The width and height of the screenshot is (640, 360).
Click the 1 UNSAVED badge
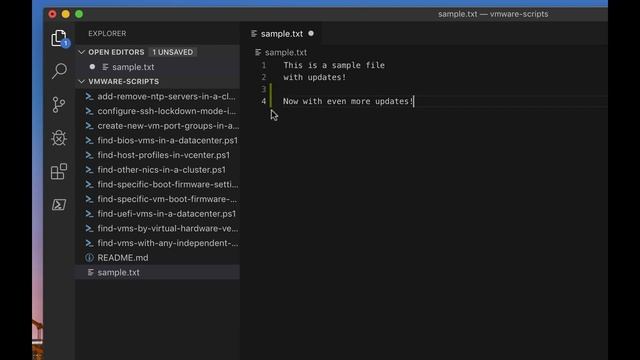click(x=173, y=52)
